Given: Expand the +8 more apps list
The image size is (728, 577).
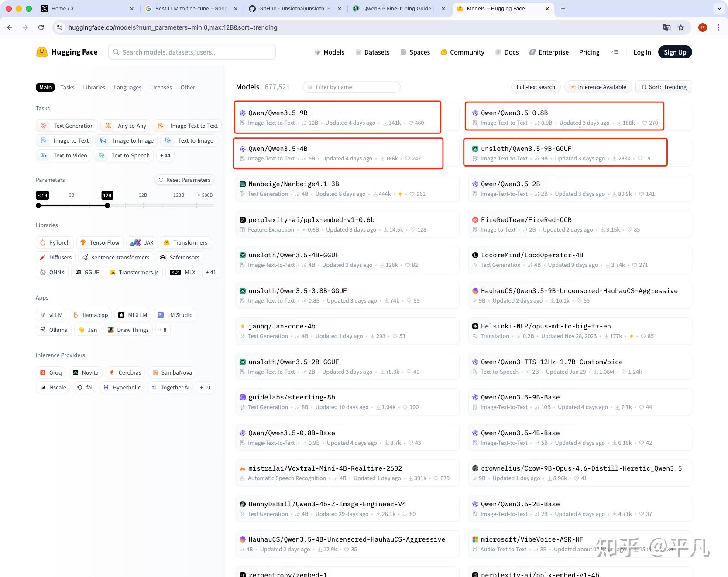Looking at the screenshot, I should [x=163, y=330].
